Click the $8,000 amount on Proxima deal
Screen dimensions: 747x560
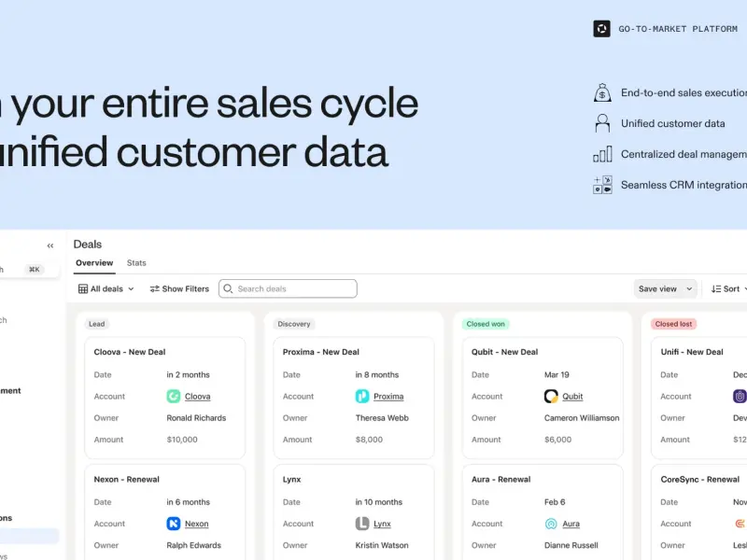pos(369,440)
